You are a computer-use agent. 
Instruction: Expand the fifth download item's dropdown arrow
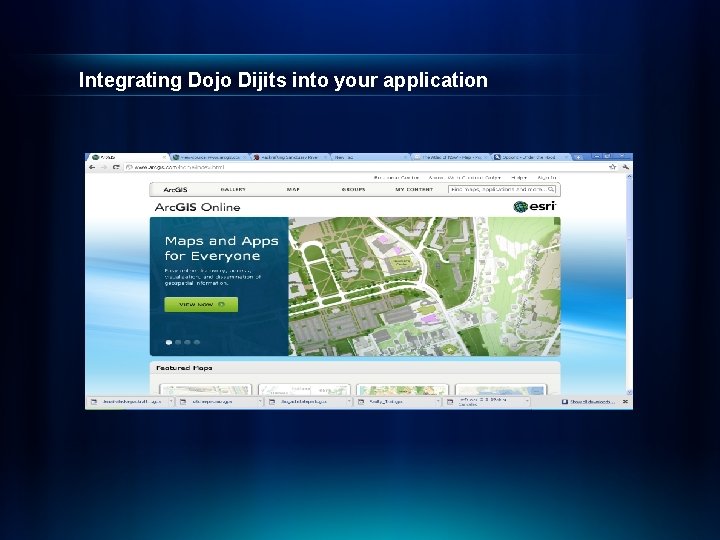(527, 402)
